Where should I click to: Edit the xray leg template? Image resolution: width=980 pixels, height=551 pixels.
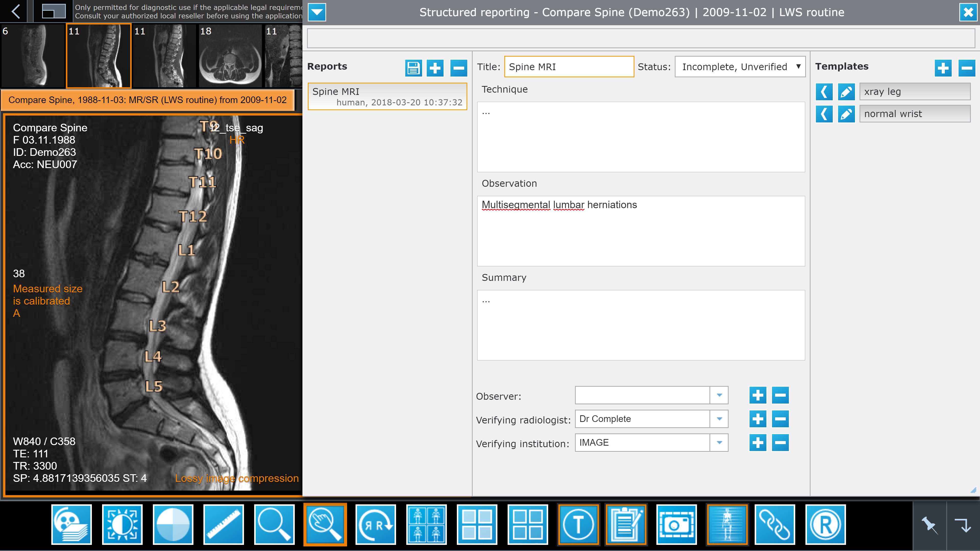(846, 92)
